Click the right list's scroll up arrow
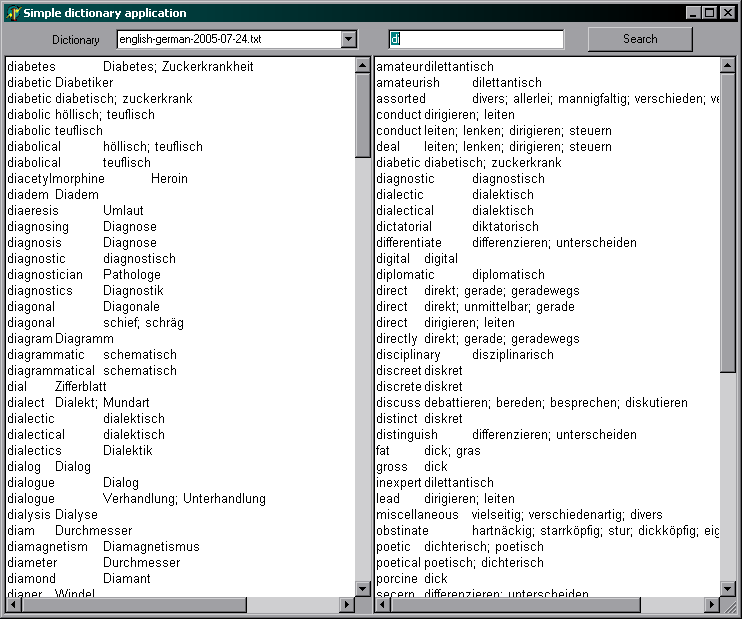 point(728,65)
